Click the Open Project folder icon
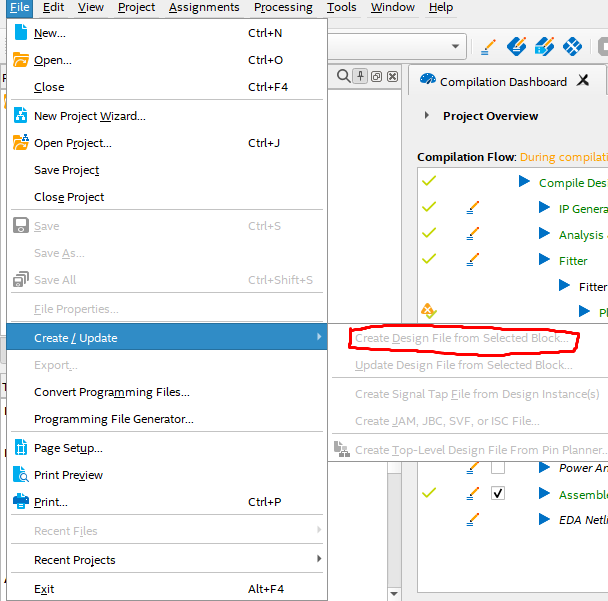608x601 pixels. point(21,143)
